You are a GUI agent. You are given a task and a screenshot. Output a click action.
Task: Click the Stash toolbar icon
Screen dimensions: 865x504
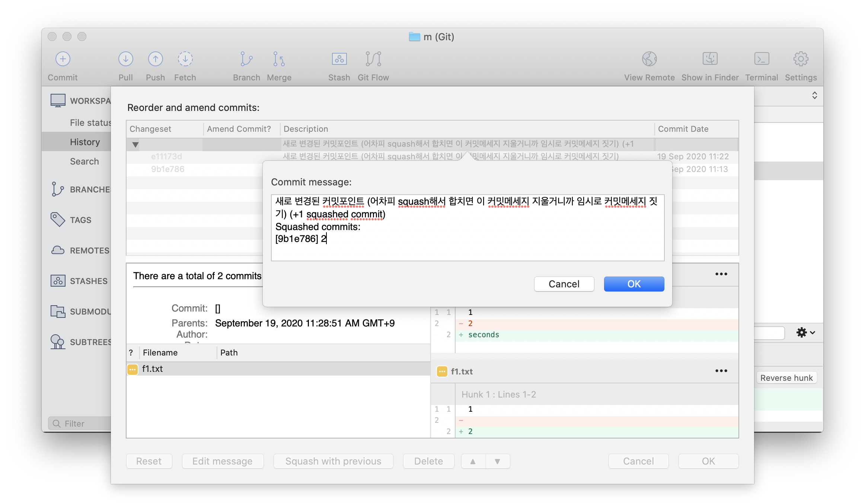[x=339, y=59]
